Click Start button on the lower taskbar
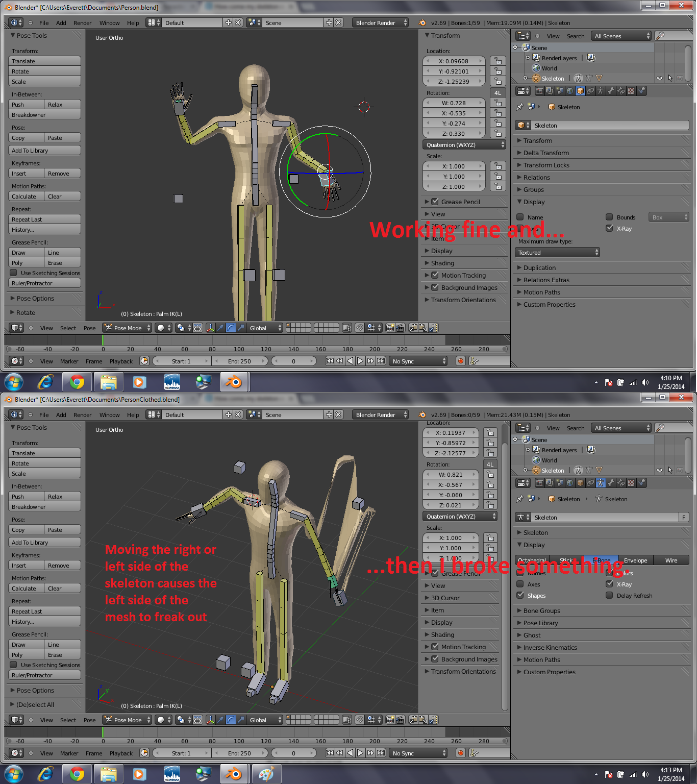Screen dimensions: 697x784 tap(13, 774)
